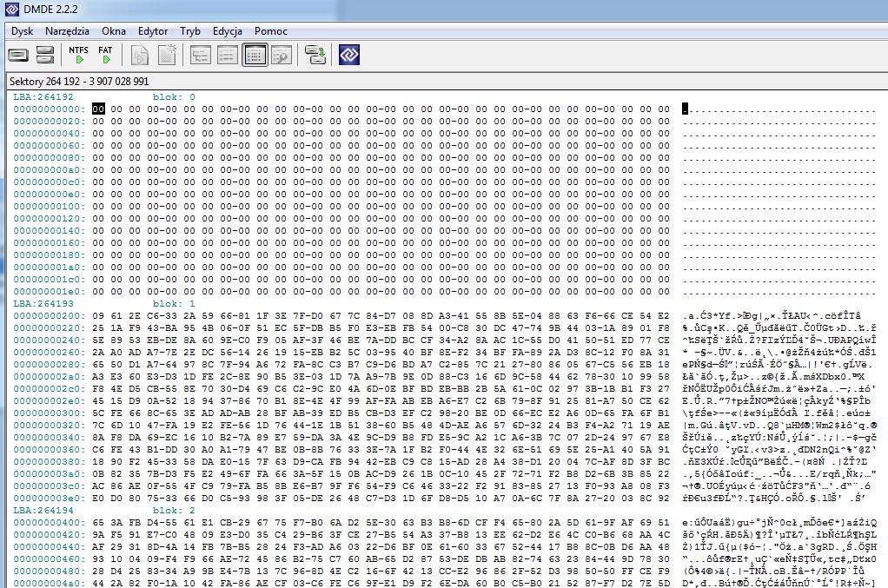888x588 pixels.
Task: Click offset 00000000280: row label
Action: pos(50,364)
